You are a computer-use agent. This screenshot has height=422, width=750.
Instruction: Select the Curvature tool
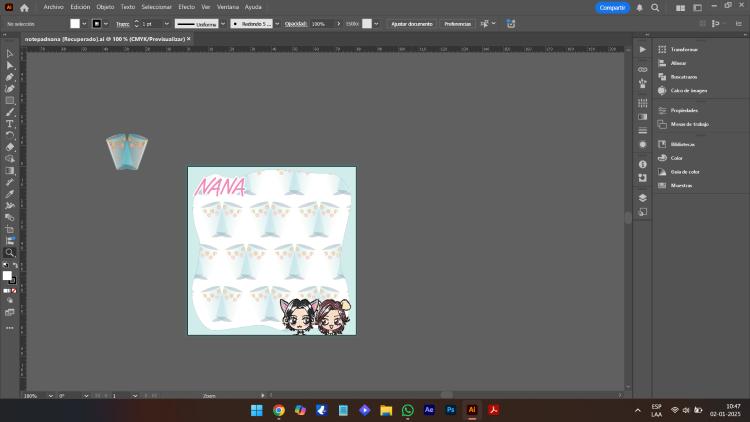tap(10, 89)
